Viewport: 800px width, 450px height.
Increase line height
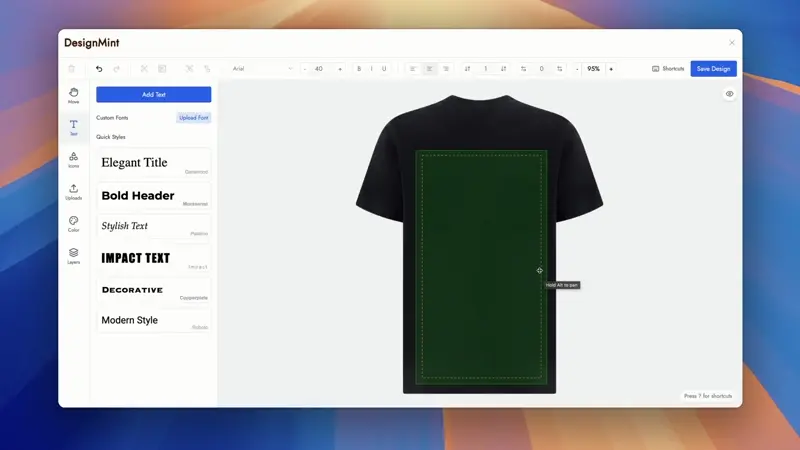coord(504,68)
